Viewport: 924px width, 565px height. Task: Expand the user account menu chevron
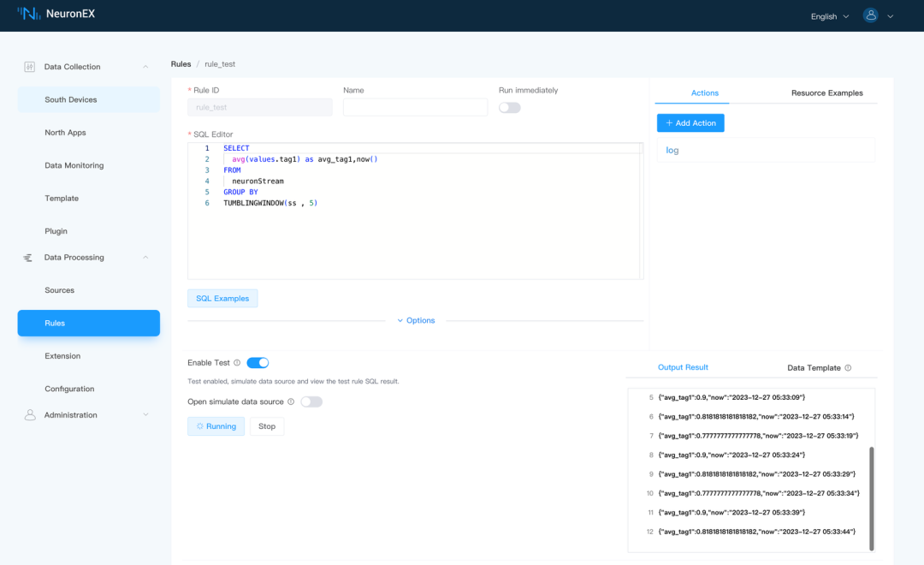click(x=891, y=16)
